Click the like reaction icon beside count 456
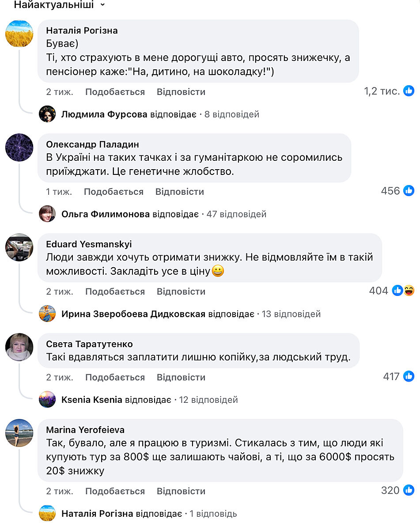This screenshot has width=420, height=530. [x=409, y=191]
